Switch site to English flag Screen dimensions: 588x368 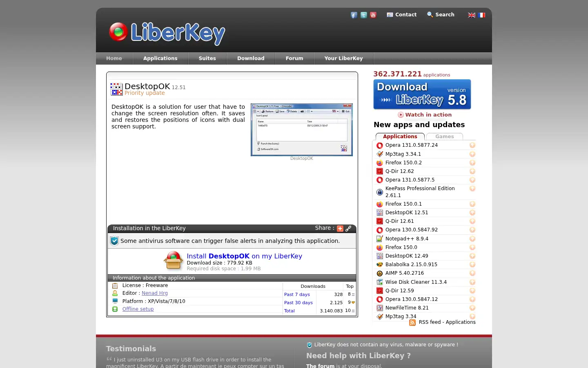472,15
